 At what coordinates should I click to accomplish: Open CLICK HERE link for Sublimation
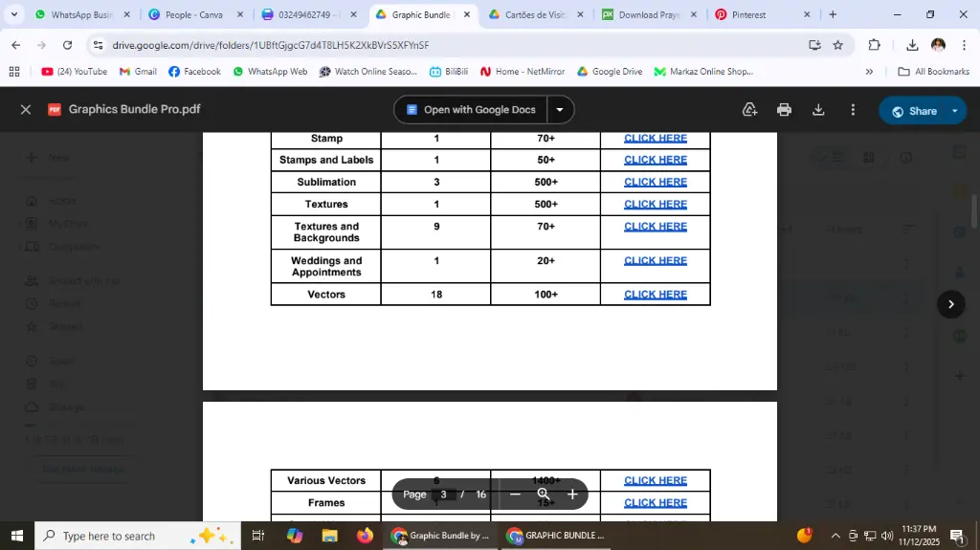point(655,182)
